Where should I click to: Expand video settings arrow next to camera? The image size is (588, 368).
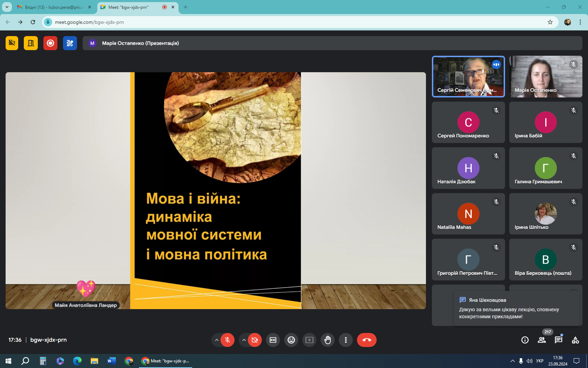[x=244, y=340]
